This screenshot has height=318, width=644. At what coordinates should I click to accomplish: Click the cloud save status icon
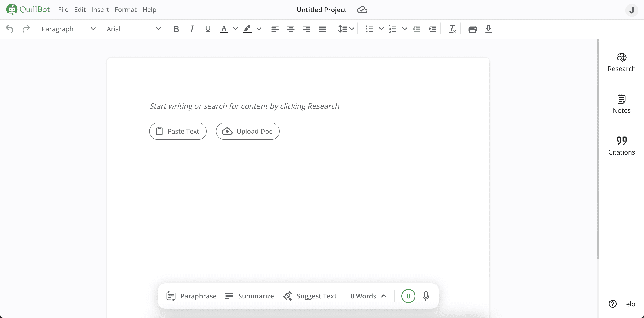pos(362,10)
